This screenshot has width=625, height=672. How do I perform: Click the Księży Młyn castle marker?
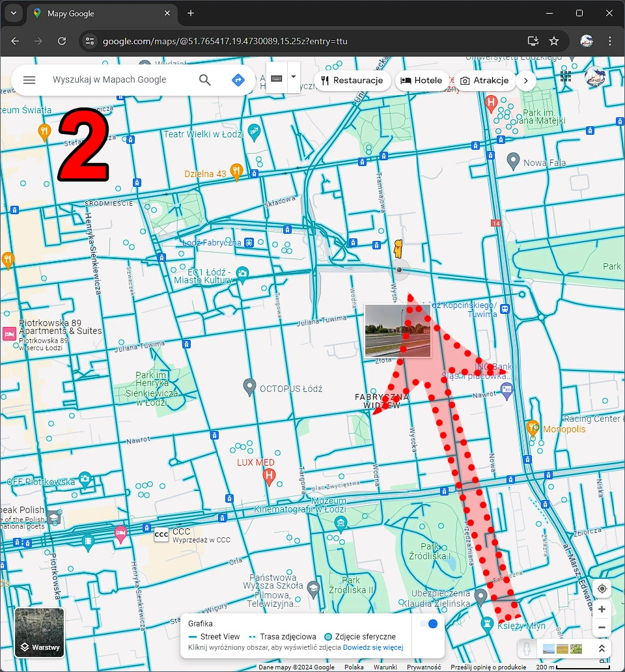(x=487, y=624)
